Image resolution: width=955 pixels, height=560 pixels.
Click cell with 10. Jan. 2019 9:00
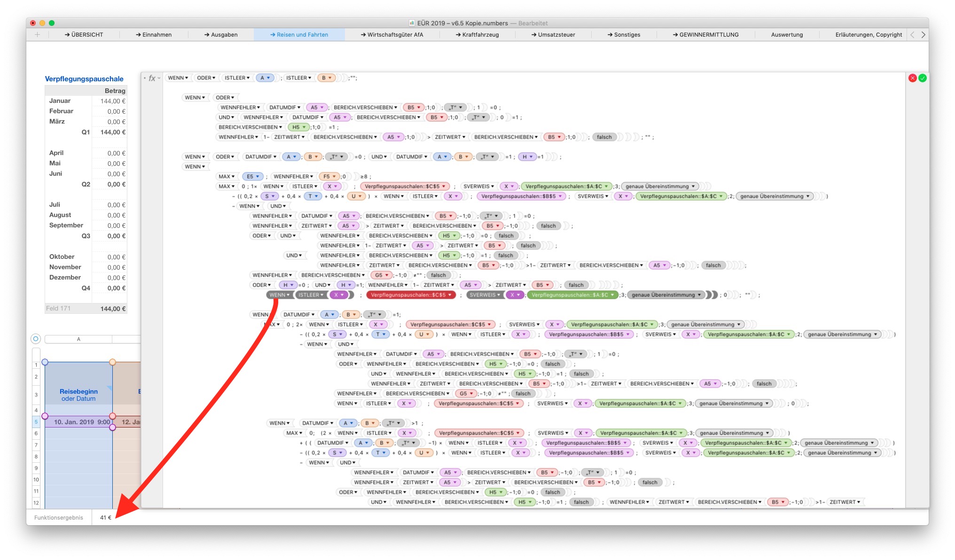[78, 422]
